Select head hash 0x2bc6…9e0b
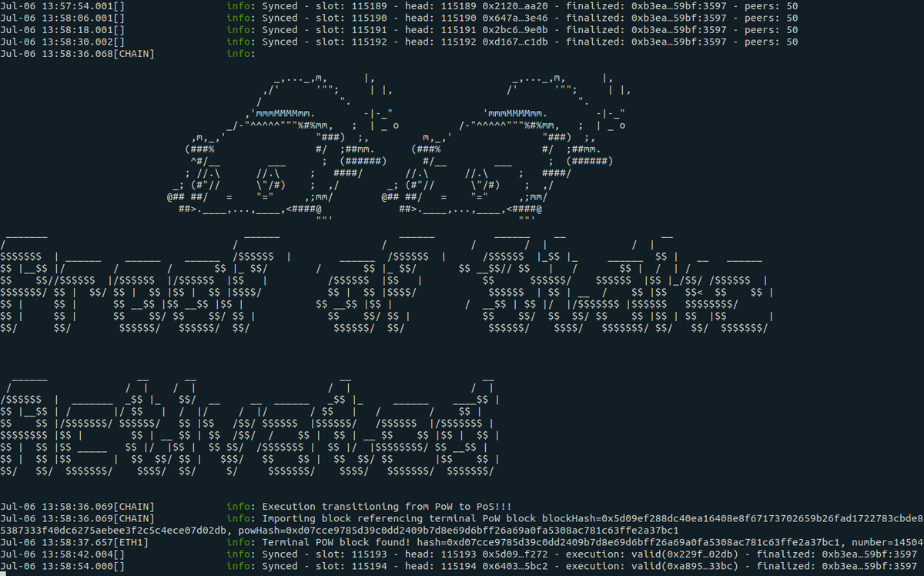924x576 pixels. (515, 29)
